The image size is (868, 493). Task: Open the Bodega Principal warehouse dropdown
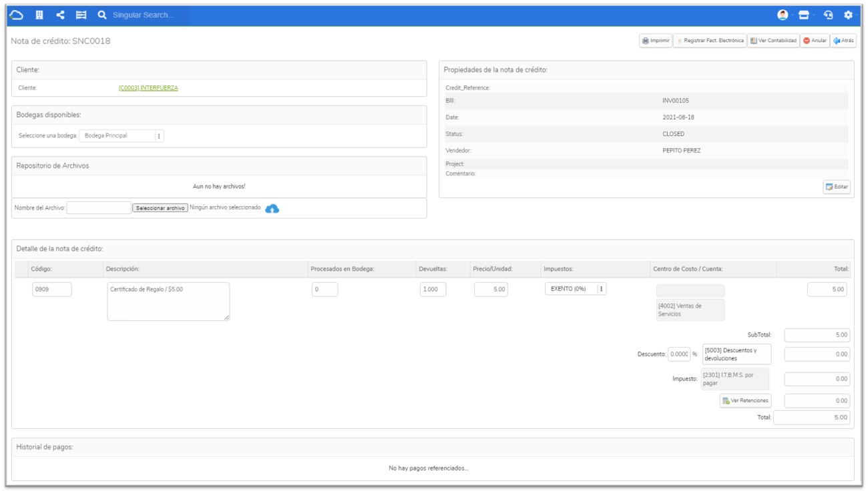point(122,135)
